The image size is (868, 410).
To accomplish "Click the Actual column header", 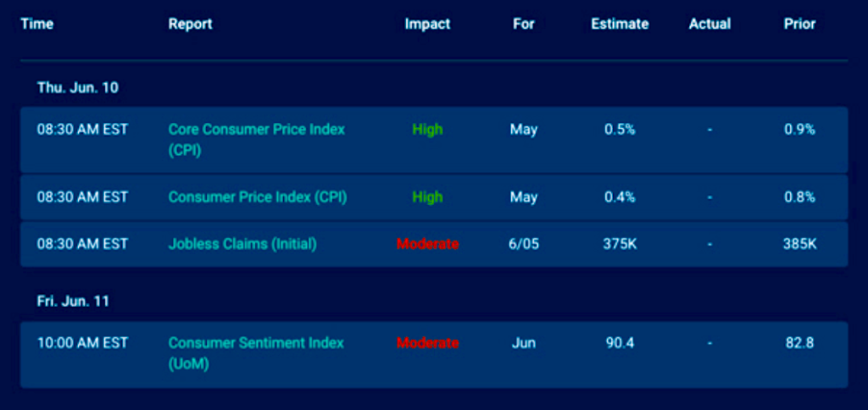I will (x=709, y=24).
